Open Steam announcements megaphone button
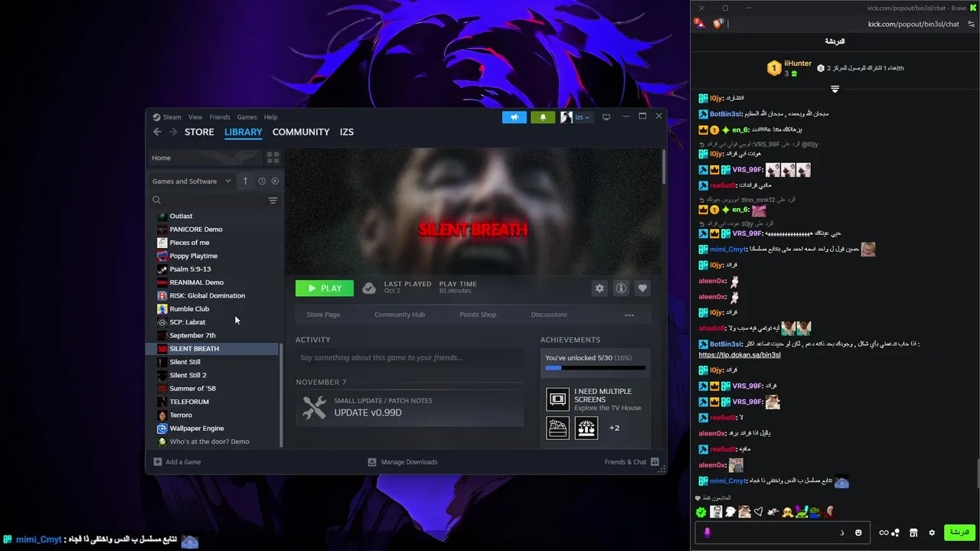Screen dimensions: 980x551 click(x=514, y=117)
